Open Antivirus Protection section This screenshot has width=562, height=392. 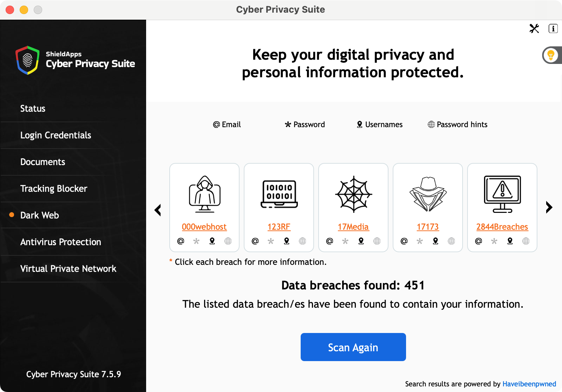60,242
